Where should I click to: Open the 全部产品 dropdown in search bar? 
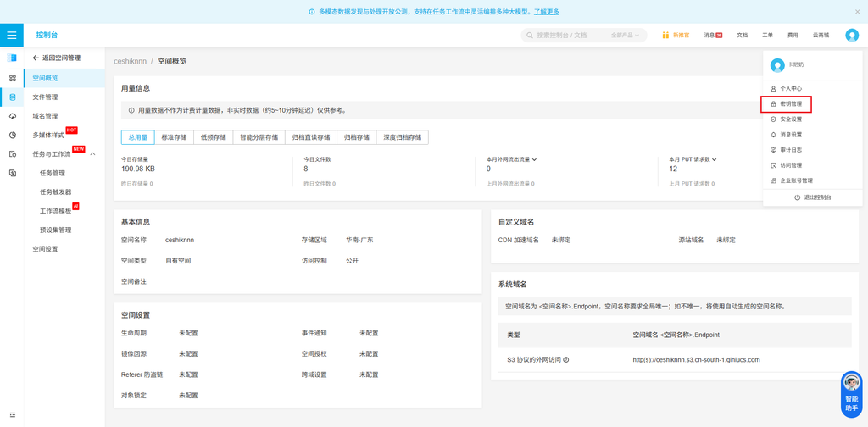[625, 35]
